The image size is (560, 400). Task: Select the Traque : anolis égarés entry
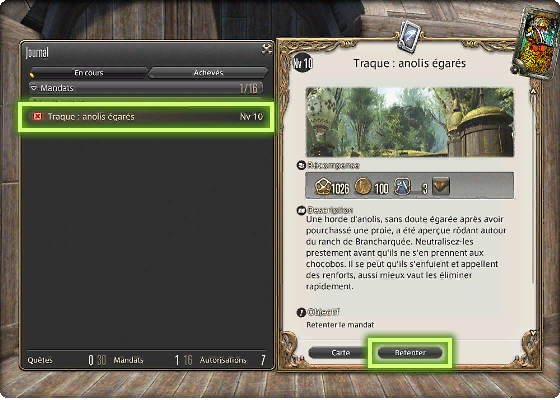146,117
